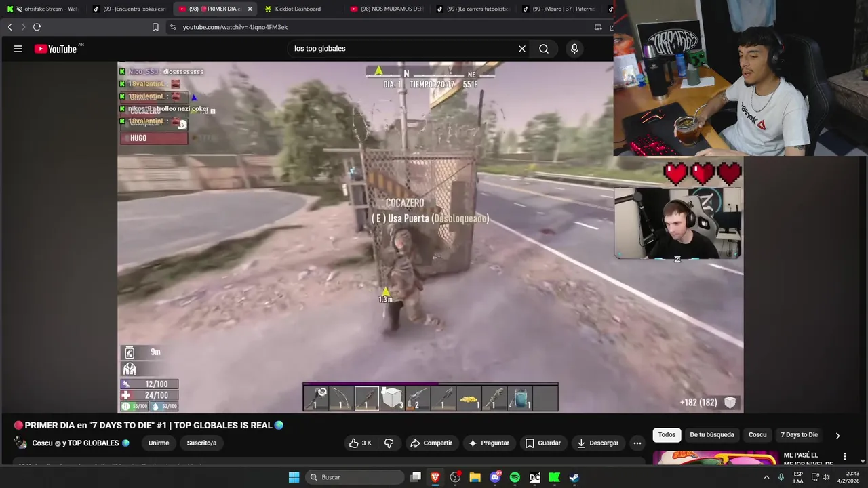Open the YouTube hamburger guide menu
This screenshot has width=868, height=488.
tap(18, 49)
